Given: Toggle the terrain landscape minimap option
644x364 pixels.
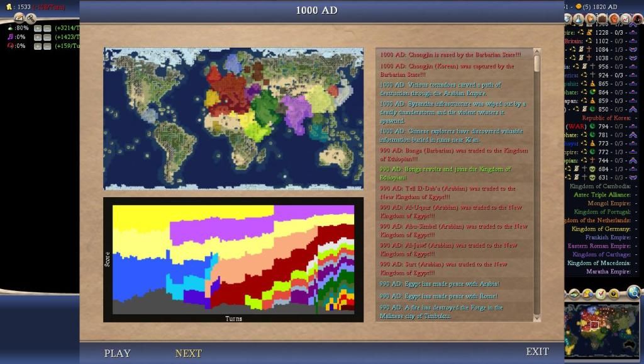Looking at the screenshot, I should [574, 293].
